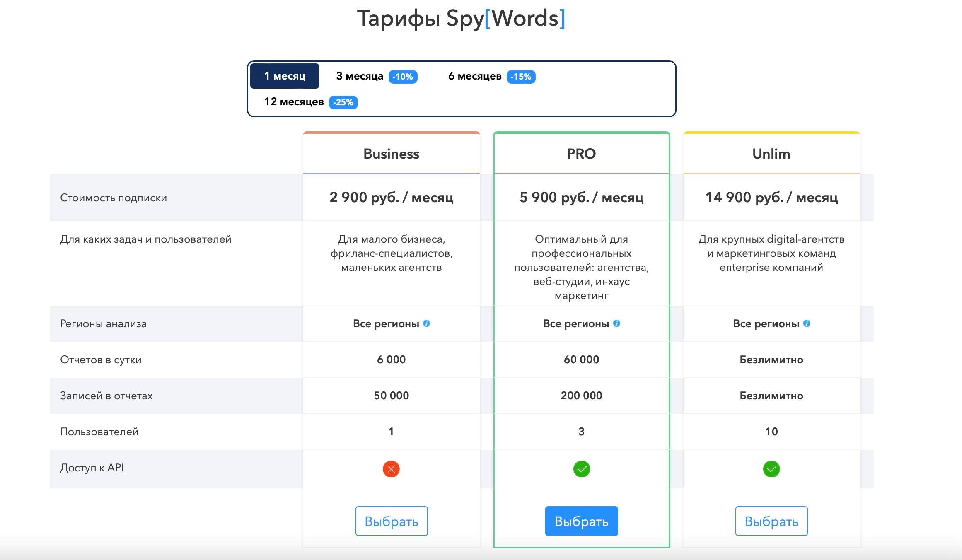Click the PRO plan header
Image resolution: width=962 pixels, height=560 pixels.
click(581, 154)
